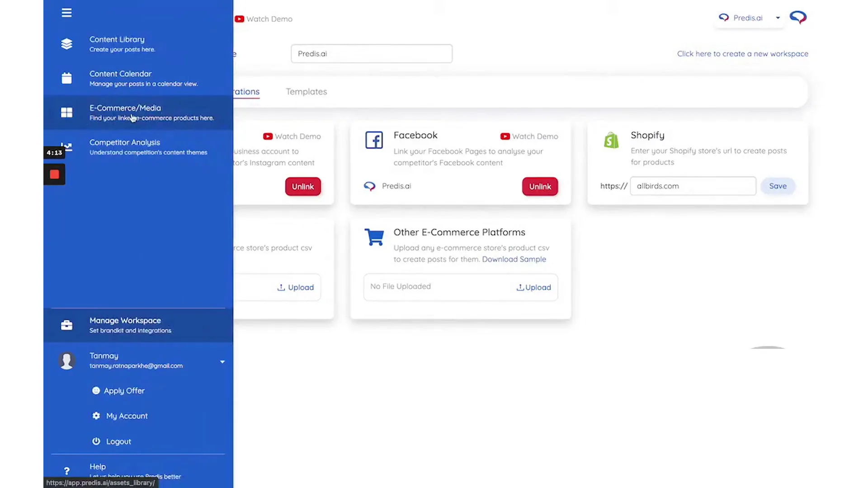
Task: Open Manage Workspace menu item
Action: coord(138,325)
